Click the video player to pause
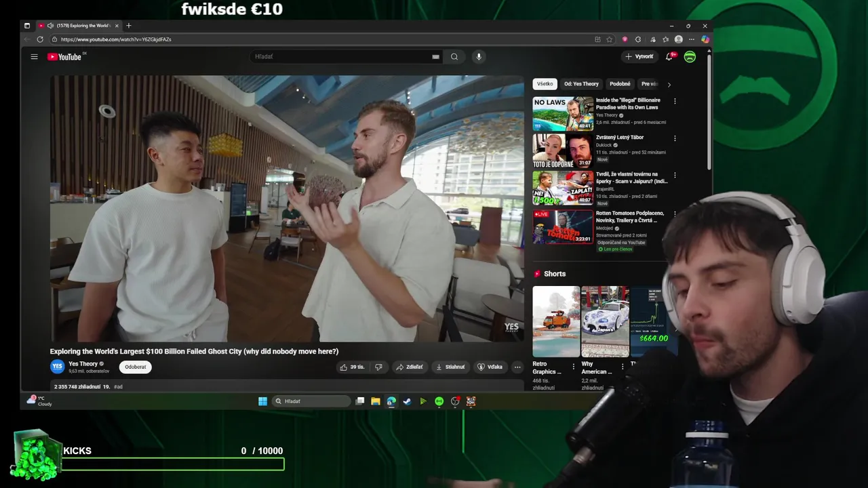The image size is (868, 488). click(287, 209)
